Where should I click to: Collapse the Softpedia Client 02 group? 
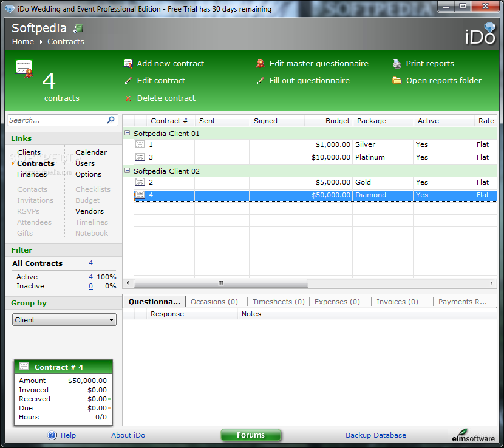tap(128, 171)
